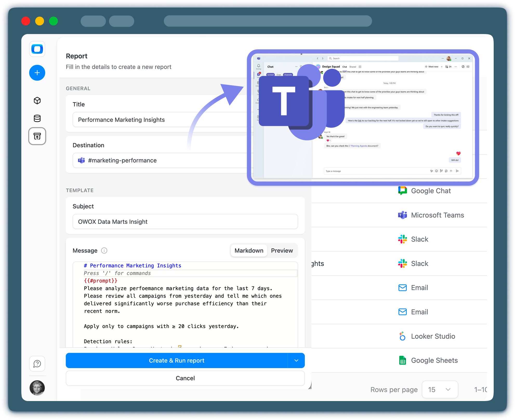Open the LT Planning Agenda link in chat

coord(358,146)
